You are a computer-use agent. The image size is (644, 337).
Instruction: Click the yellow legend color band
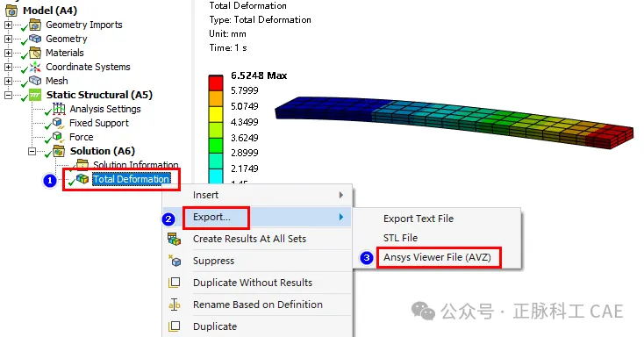coord(216,114)
